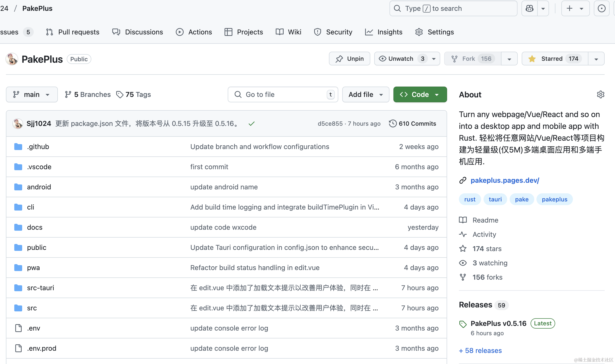Click the Copilot icon in the header

(x=530, y=9)
